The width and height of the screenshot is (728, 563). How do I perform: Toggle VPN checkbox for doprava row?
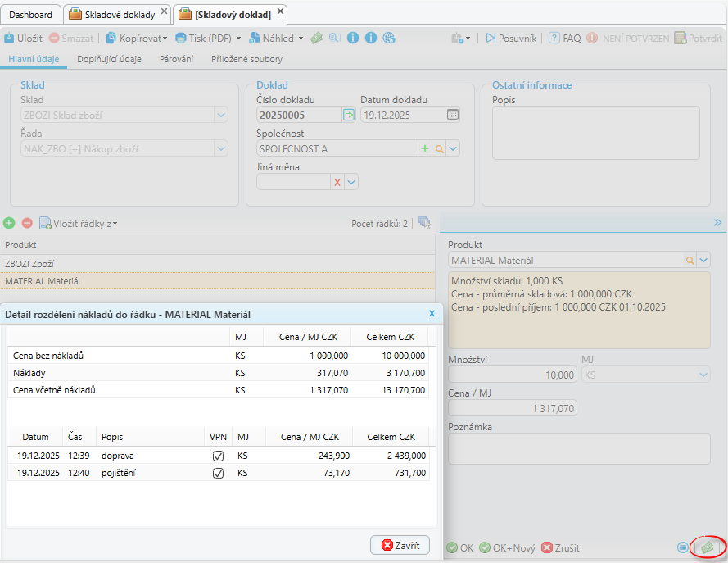[x=218, y=455]
